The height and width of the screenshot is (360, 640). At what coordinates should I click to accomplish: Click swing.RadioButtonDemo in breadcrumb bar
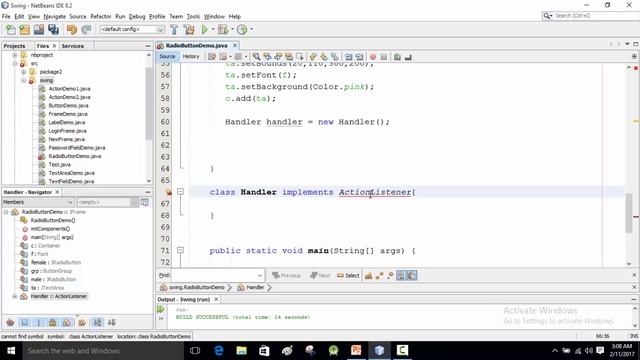pos(193,287)
